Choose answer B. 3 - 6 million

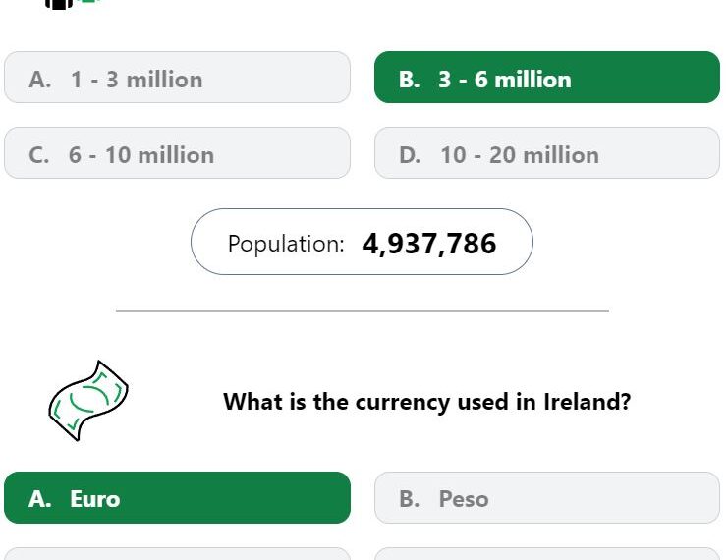[x=547, y=78]
